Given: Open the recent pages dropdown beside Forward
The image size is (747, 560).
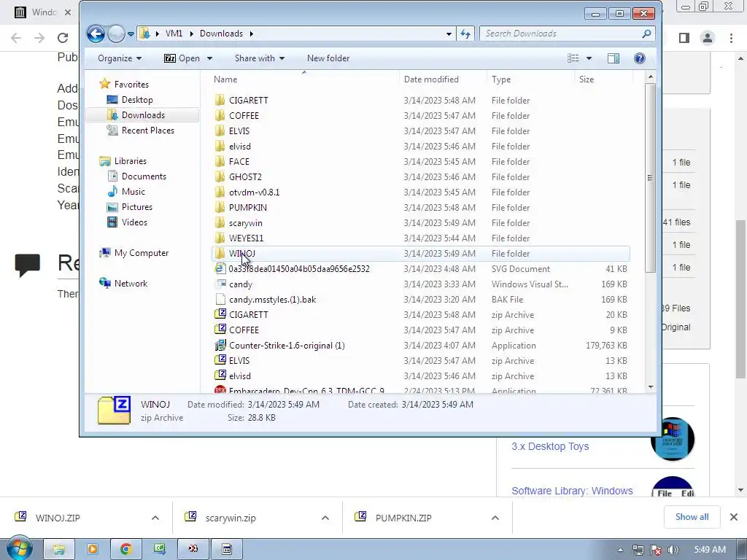Looking at the screenshot, I should point(131,34).
